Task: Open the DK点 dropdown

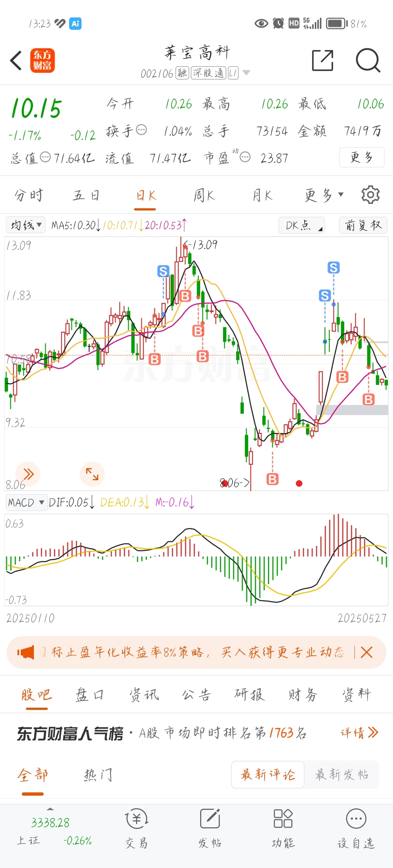Action: click(301, 225)
